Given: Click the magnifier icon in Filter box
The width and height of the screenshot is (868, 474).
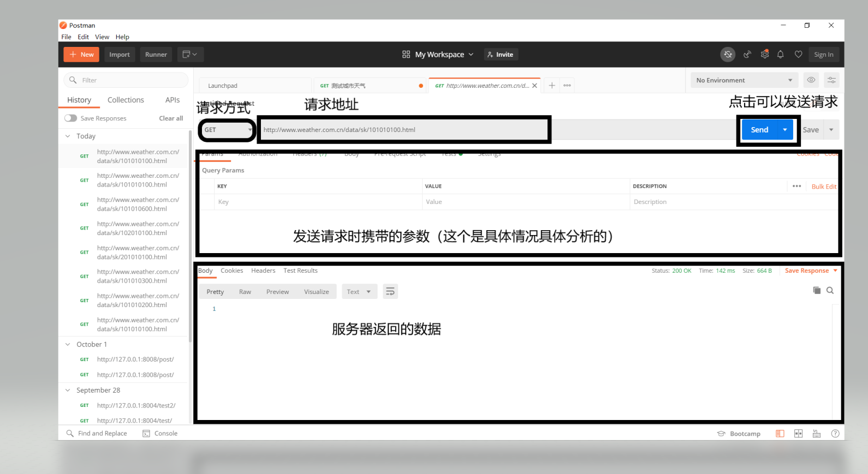Looking at the screenshot, I should [73, 80].
